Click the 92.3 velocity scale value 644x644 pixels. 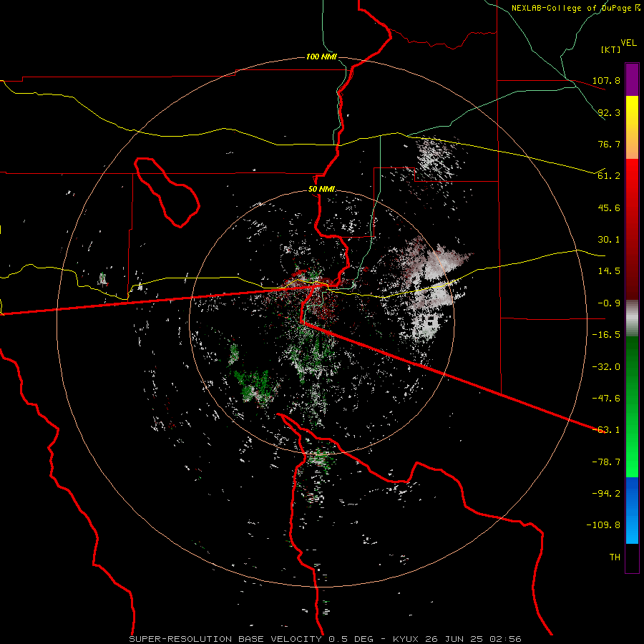click(x=609, y=112)
